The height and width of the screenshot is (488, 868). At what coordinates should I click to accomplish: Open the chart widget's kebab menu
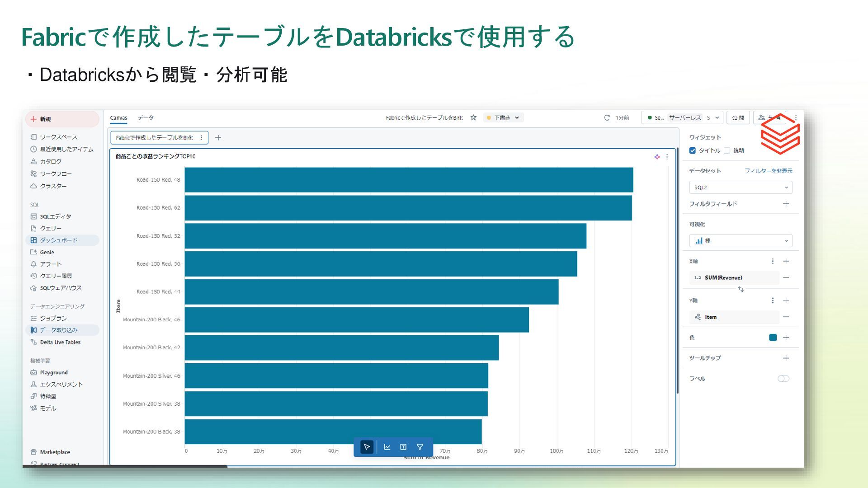pyautogui.click(x=667, y=157)
